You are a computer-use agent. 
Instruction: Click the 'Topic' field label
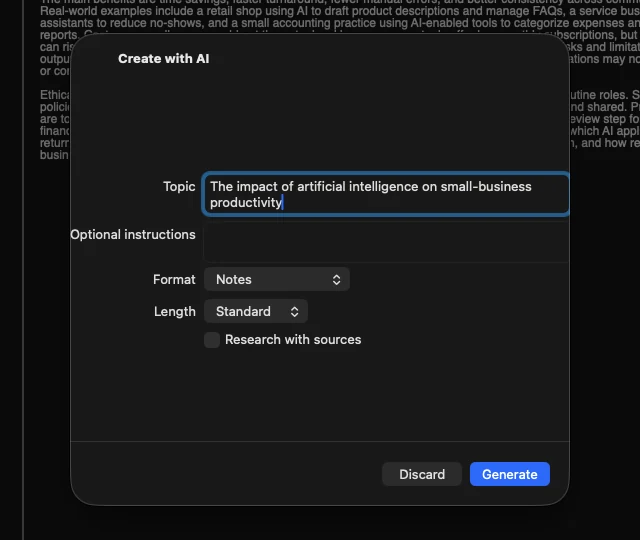(179, 187)
